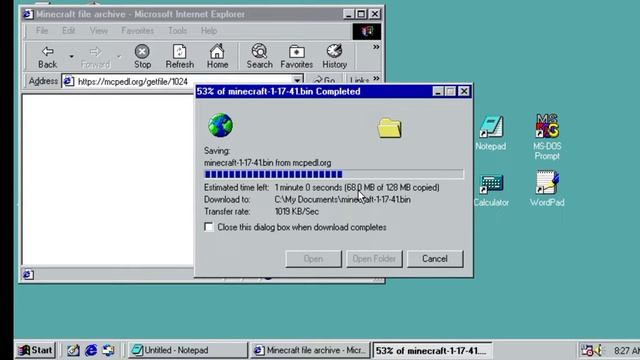Cancel the minecraft-1-17-41.bin download

pyautogui.click(x=435, y=259)
